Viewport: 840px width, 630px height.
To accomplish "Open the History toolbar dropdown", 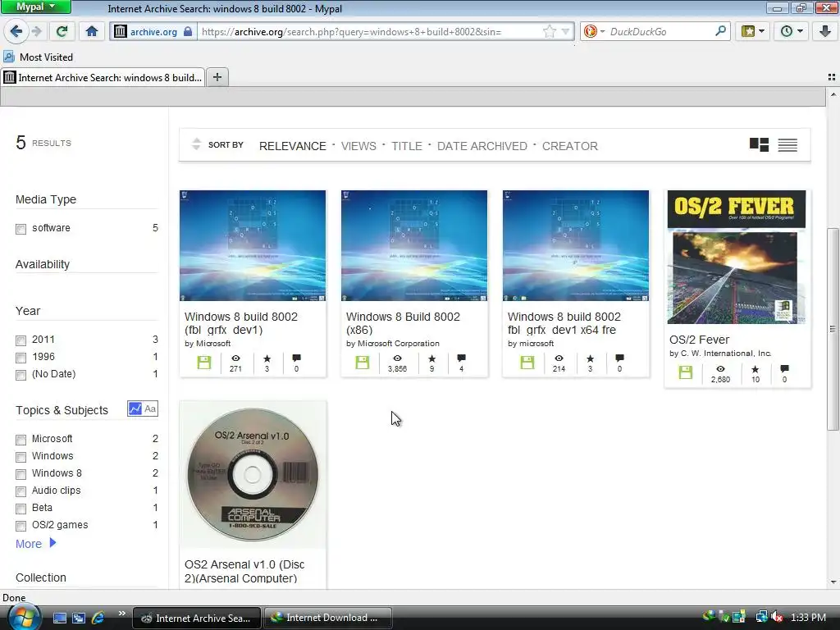I will click(792, 32).
